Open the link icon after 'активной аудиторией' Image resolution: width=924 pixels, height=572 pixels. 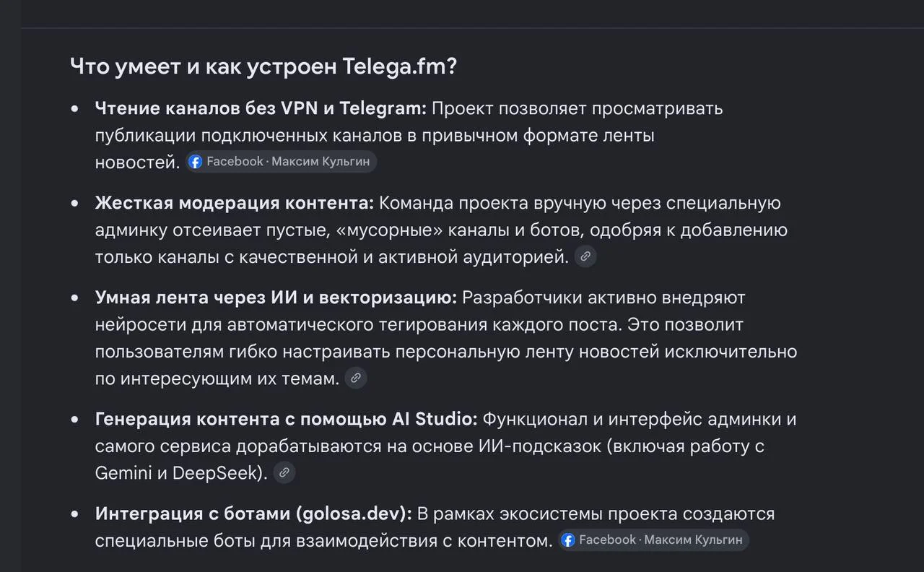click(585, 256)
